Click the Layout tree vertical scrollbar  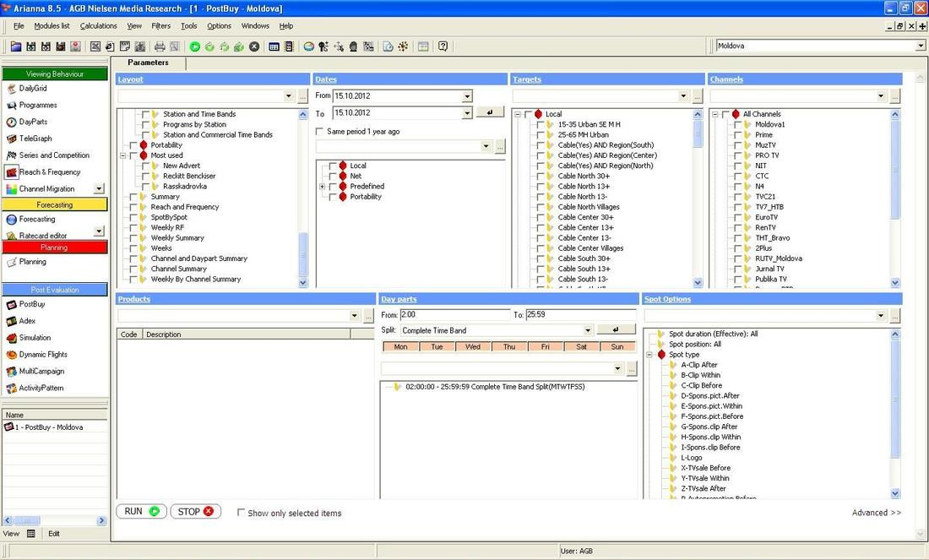click(302, 198)
